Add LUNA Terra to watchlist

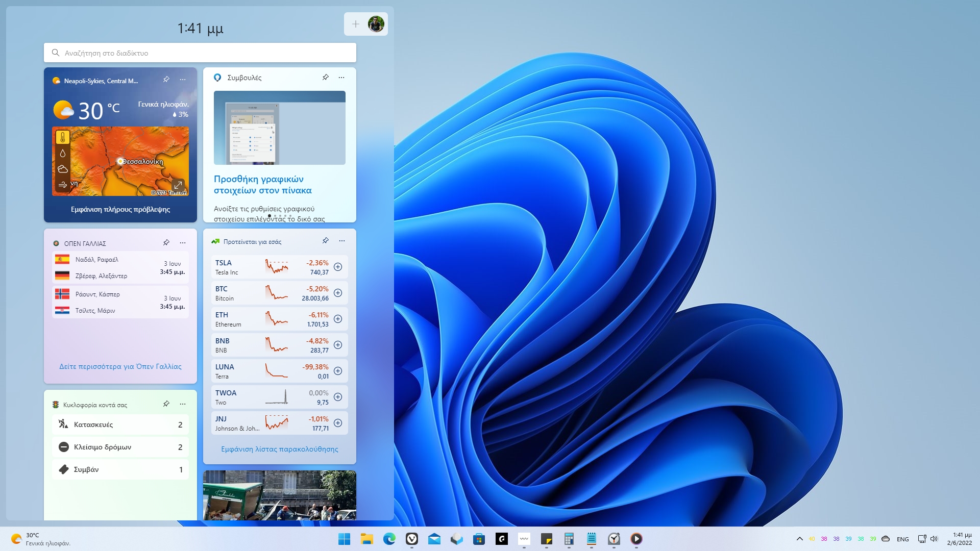[x=338, y=371]
